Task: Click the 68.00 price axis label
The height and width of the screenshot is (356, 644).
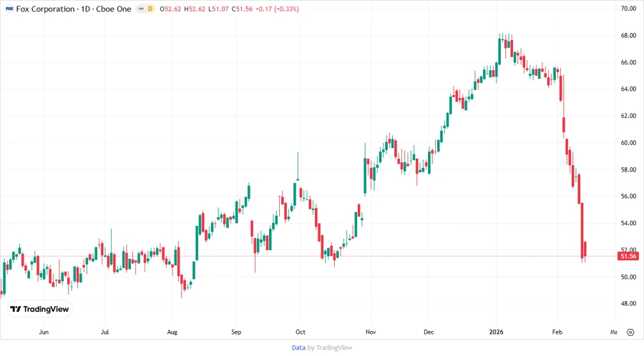Action: [x=628, y=36]
